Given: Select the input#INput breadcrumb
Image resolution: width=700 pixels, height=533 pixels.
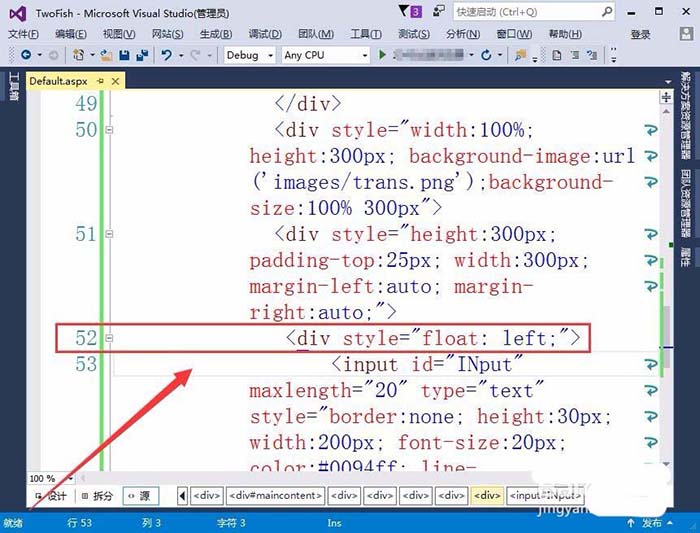Looking at the screenshot, I should click(x=545, y=496).
